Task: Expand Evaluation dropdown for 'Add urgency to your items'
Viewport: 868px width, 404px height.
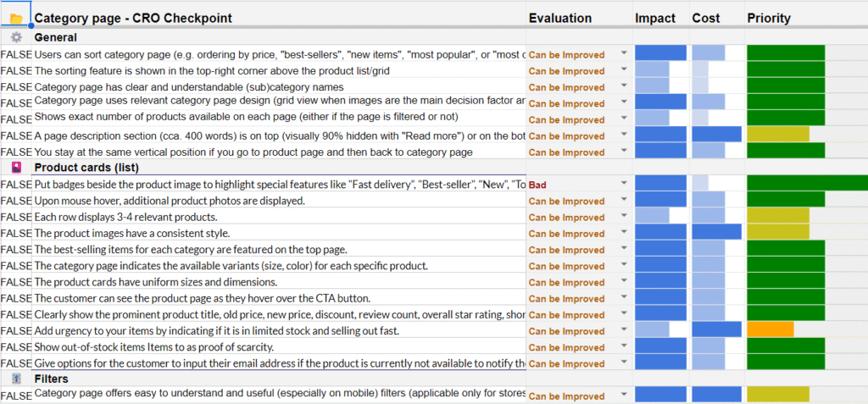Action: click(625, 331)
